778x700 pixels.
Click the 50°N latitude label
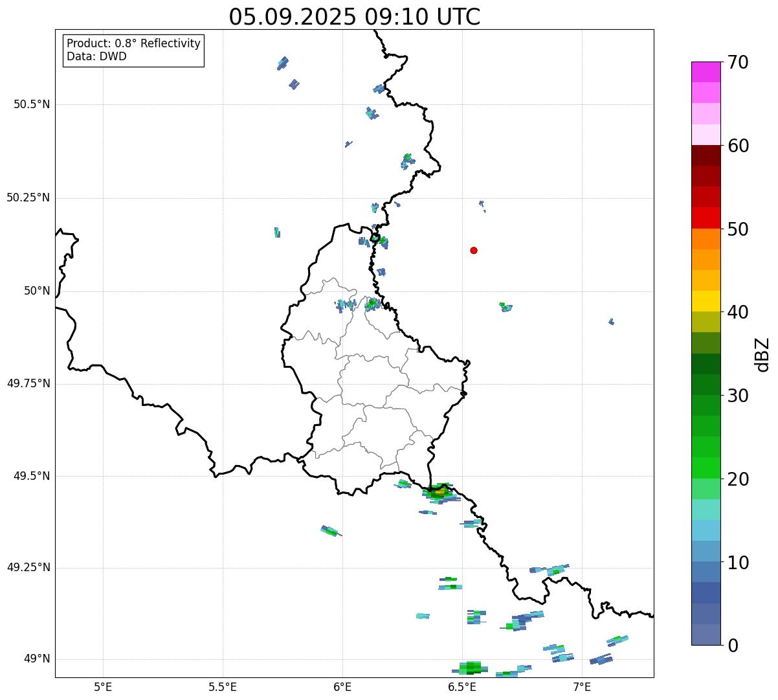37,291
